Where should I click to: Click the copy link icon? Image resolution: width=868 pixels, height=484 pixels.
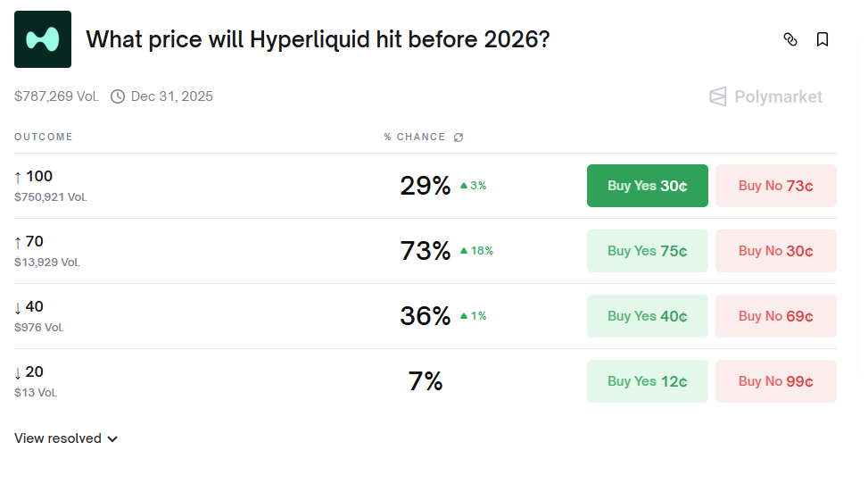789,39
